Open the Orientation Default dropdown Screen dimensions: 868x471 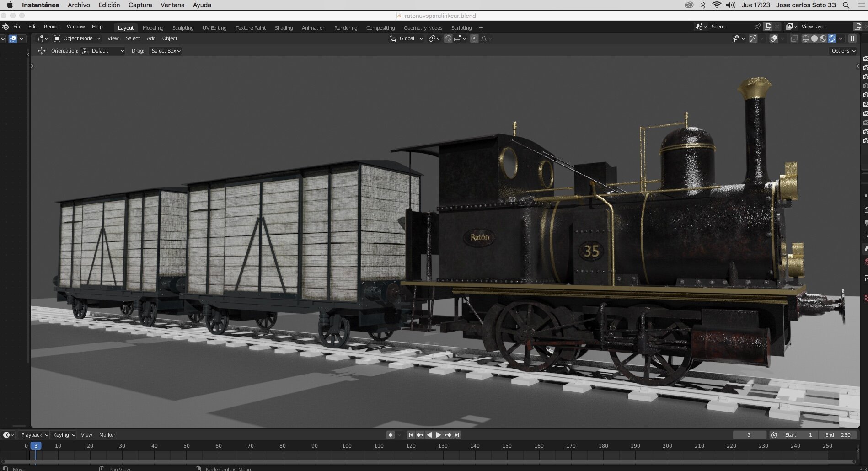pyautogui.click(x=103, y=51)
